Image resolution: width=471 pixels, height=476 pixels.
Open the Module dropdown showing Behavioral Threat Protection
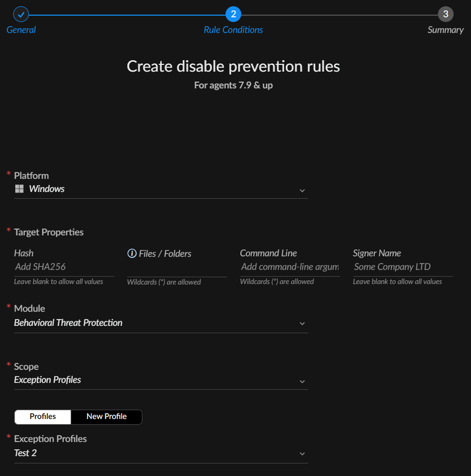tap(161, 323)
